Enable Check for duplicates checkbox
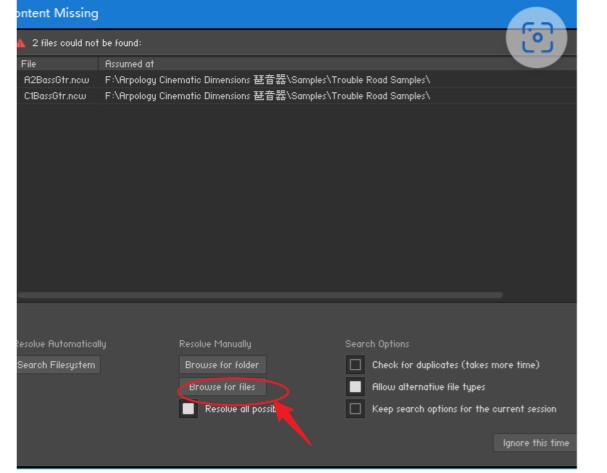This screenshot has height=473, width=607. 354,365
